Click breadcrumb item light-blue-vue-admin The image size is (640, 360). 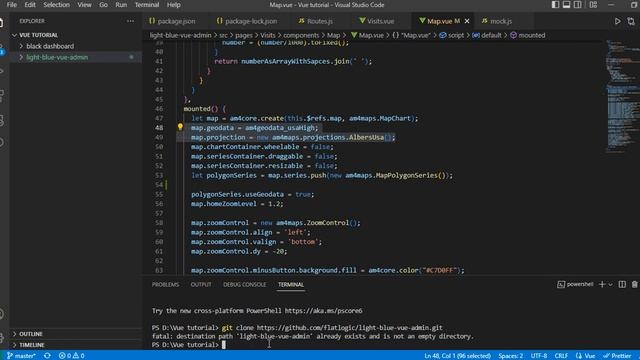pyautogui.click(x=180, y=35)
